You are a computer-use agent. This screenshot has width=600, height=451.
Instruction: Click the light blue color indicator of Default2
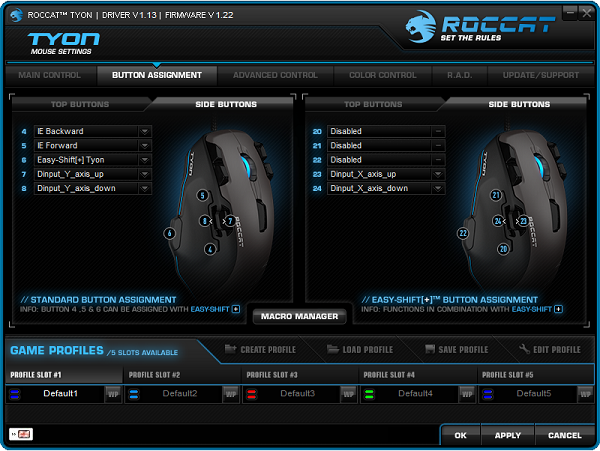click(134, 394)
